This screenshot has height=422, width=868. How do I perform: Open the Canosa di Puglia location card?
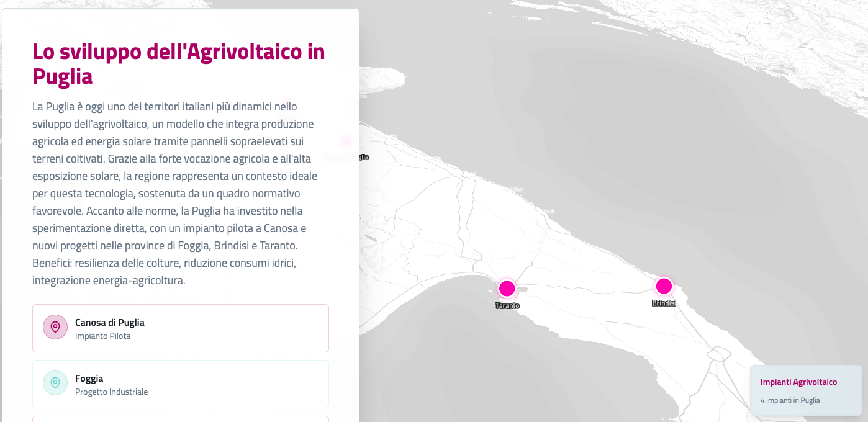point(180,328)
